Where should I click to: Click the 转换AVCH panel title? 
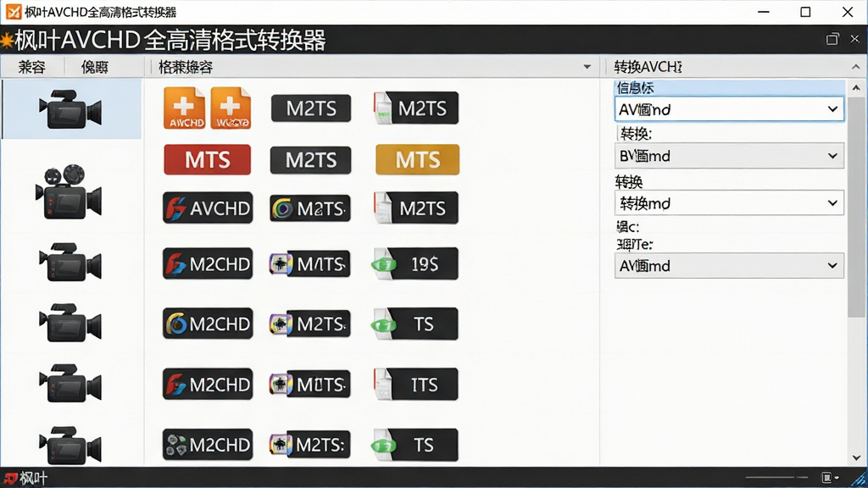point(648,67)
